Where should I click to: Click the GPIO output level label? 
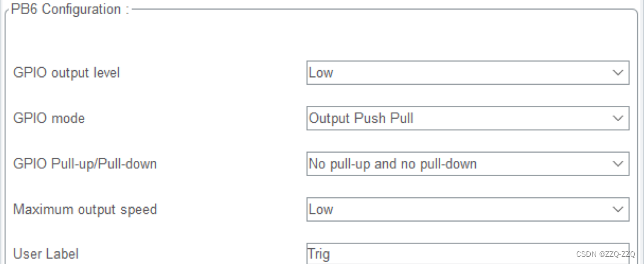point(67,73)
